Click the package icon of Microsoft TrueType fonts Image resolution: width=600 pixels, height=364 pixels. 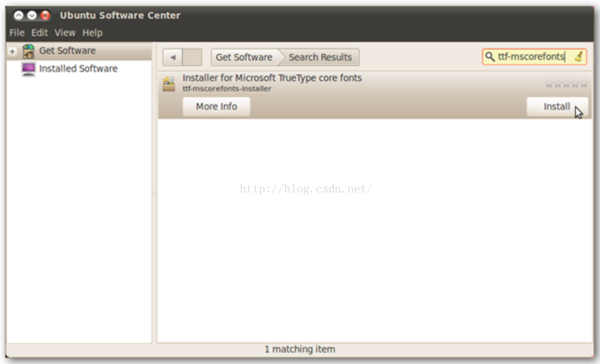169,84
